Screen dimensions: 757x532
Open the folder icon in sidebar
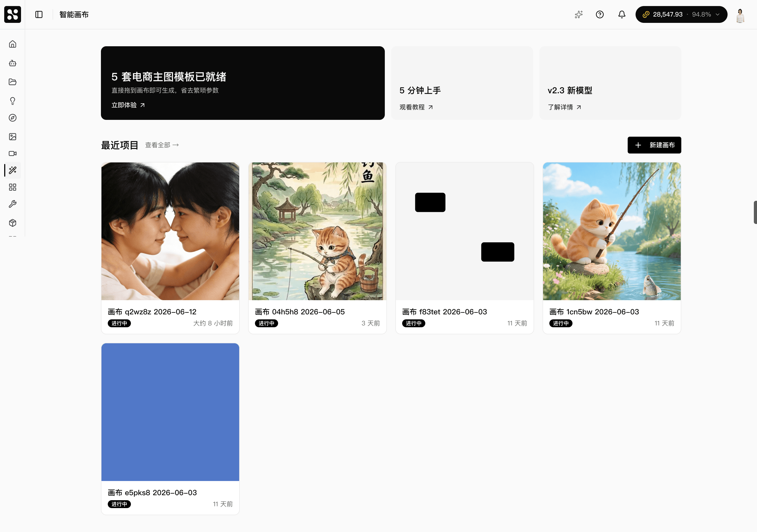point(13,82)
